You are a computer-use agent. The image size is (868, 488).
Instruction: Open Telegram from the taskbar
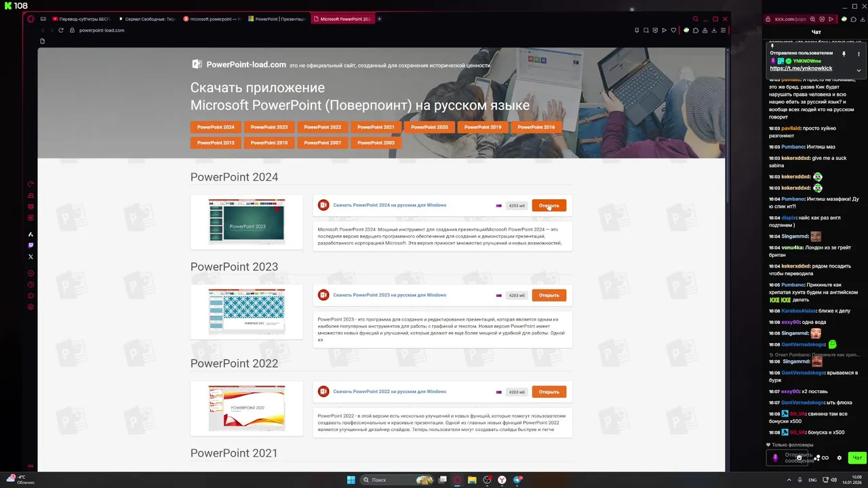[517, 480]
